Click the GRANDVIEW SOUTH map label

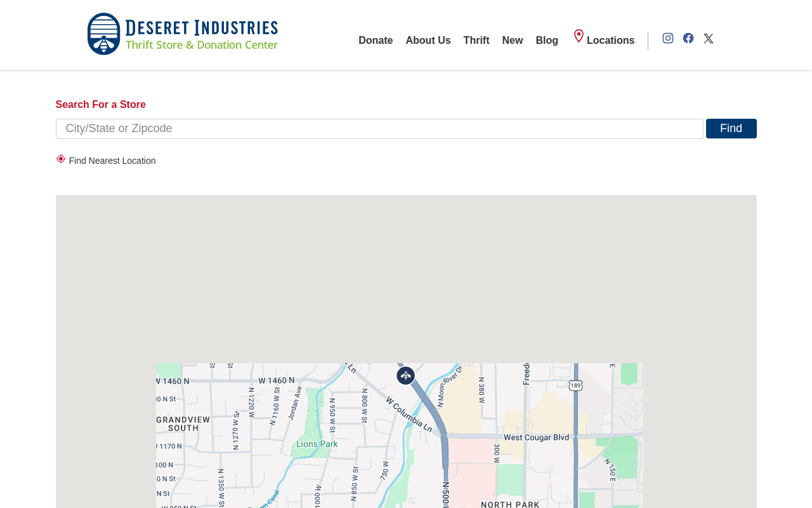coord(183,424)
